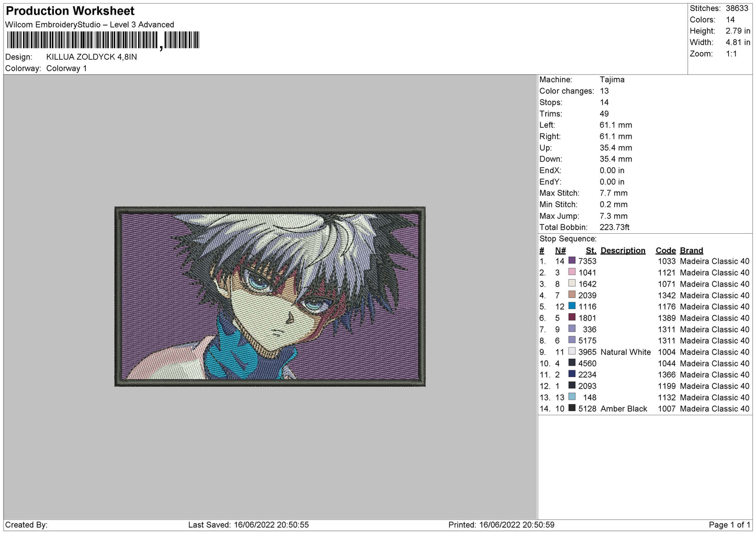Viewport: 756px width, 534px height.
Task: Click the Description column header
Action: (x=622, y=251)
